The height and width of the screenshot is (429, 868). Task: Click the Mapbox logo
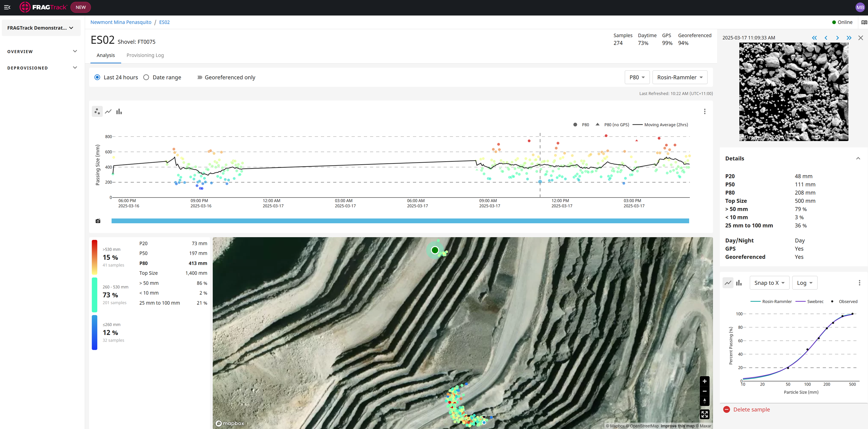click(230, 423)
